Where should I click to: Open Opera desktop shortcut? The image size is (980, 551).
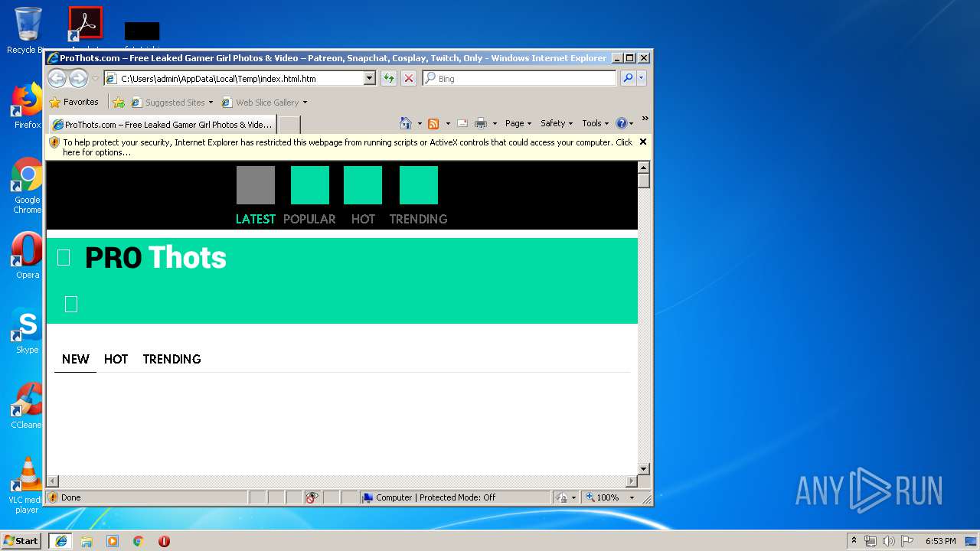point(28,255)
